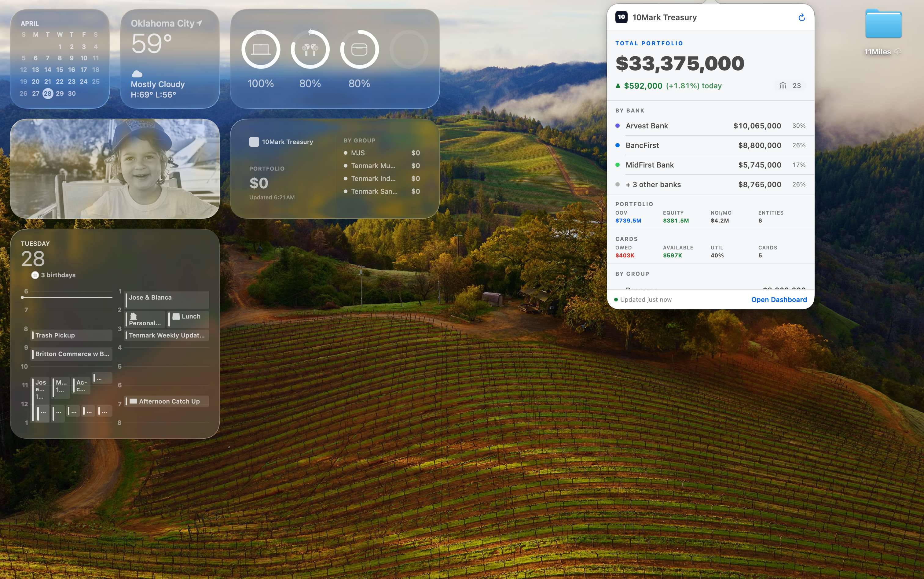Click the child photo widget
Viewport: 924px width, 579px height.
click(x=115, y=168)
